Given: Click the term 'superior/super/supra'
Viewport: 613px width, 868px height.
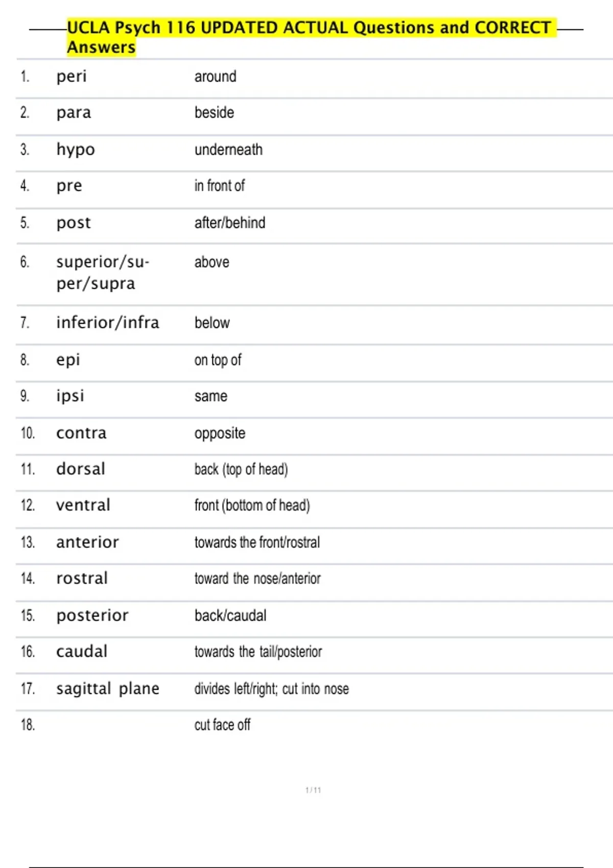Looking at the screenshot, I should click(103, 273).
